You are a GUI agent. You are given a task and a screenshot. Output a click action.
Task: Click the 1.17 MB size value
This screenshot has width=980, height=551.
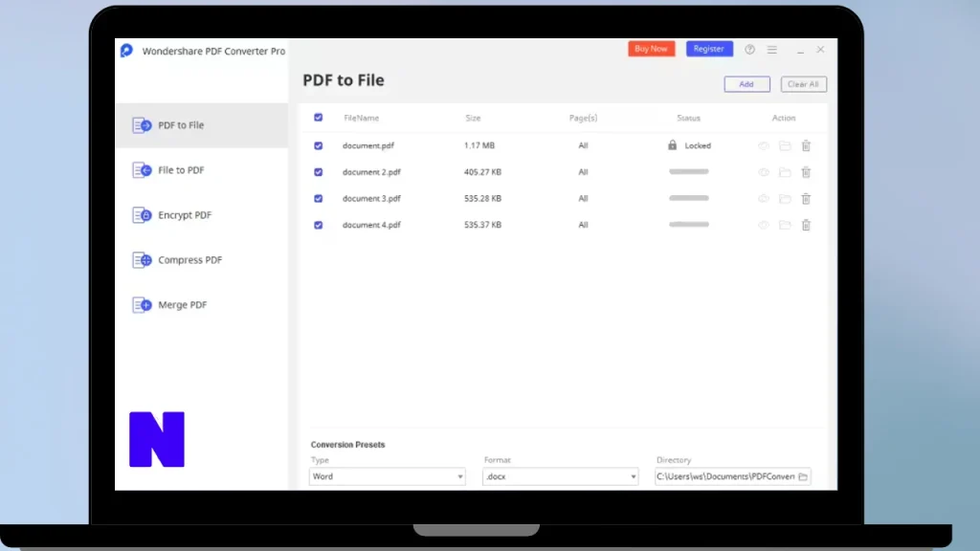tap(479, 145)
